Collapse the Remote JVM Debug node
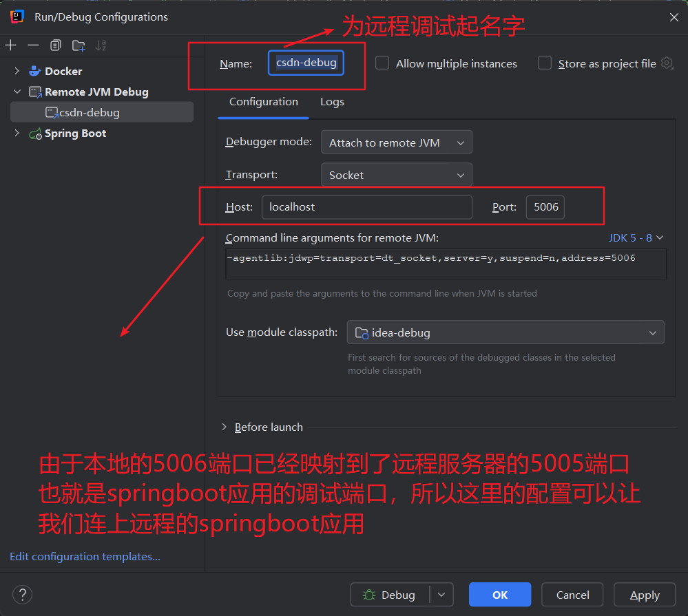This screenshot has width=688, height=616. click(x=17, y=92)
